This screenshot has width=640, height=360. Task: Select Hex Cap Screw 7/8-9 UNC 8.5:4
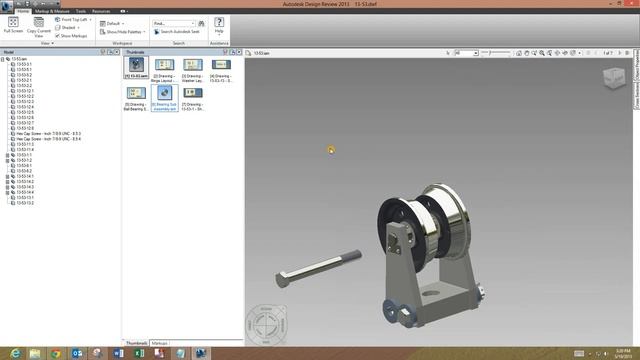[x=49, y=139]
